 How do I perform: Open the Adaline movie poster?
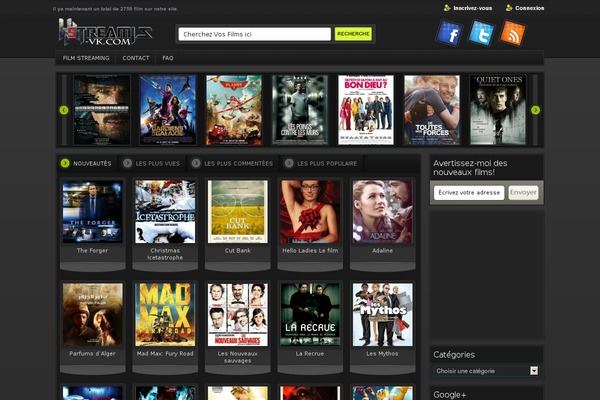click(x=383, y=212)
